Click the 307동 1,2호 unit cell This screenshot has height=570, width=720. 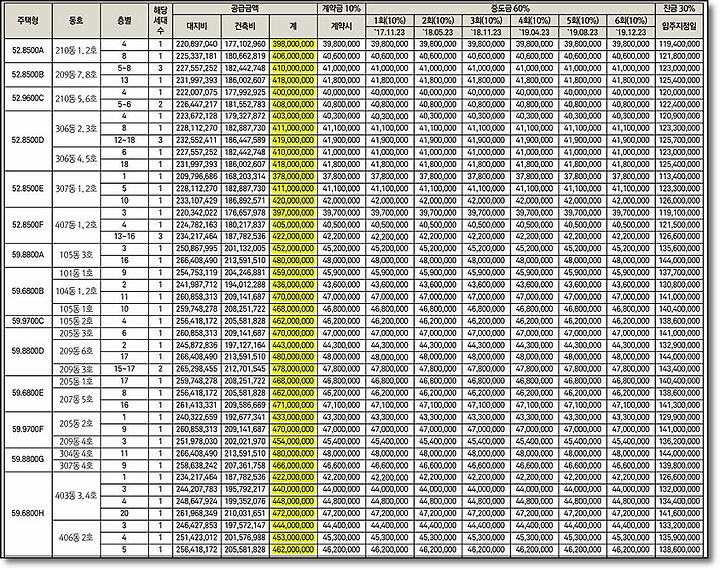coord(76,188)
